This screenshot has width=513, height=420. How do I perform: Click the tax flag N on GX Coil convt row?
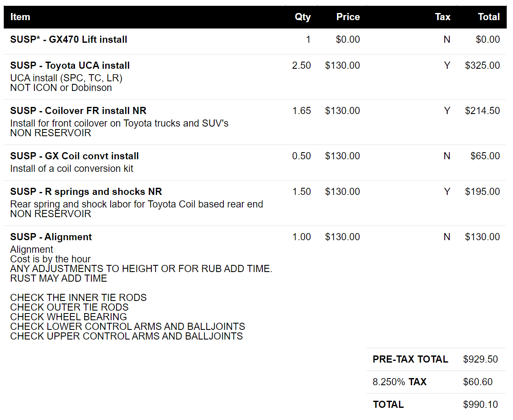coord(447,156)
